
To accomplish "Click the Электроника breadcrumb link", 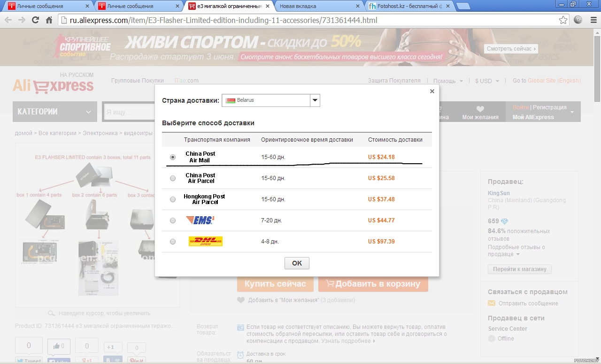I will pos(100,133).
